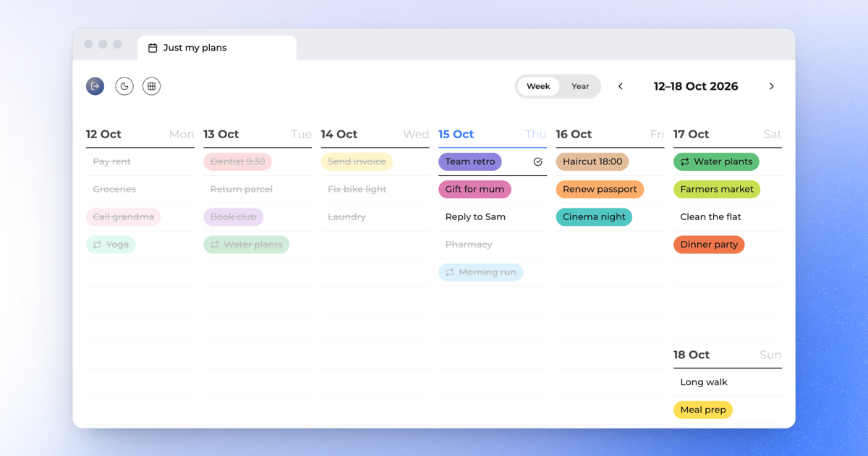Mark Team retro as done checkmark
Viewport: 868px width, 456px height.
537,162
